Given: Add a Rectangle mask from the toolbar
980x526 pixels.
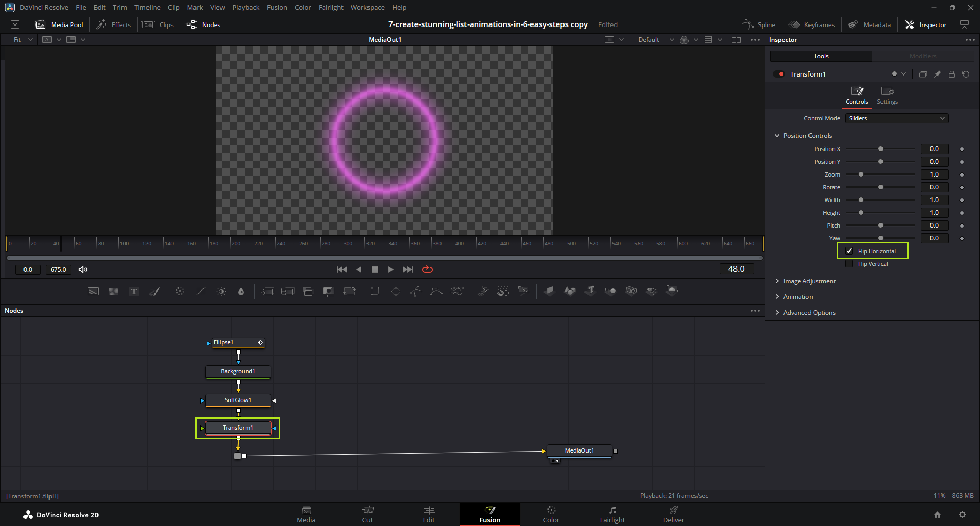Looking at the screenshot, I should point(375,291).
